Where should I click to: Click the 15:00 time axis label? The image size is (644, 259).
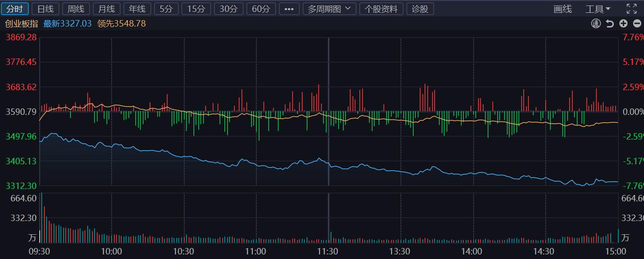[615, 251]
